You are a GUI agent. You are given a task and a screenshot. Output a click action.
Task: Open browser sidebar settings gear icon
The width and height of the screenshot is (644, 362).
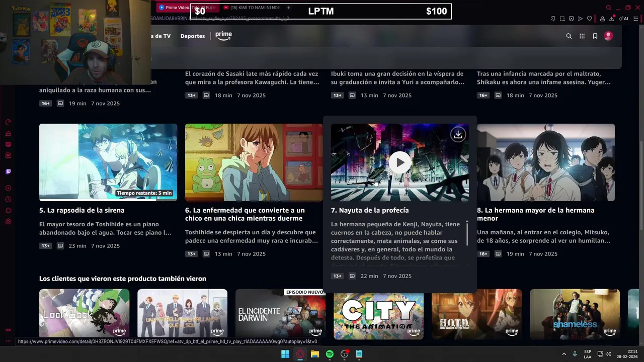[8, 222]
